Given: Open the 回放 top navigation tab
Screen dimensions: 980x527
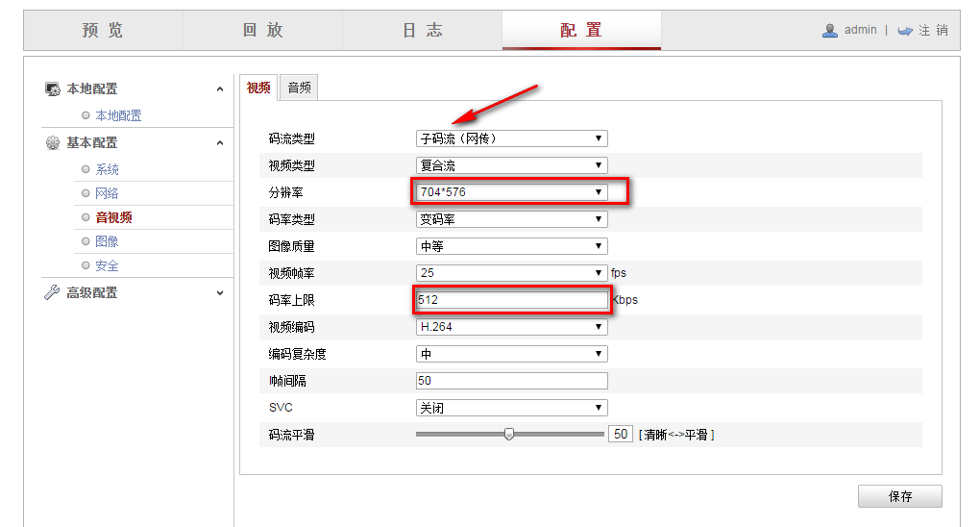Looking at the screenshot, I should coord(262,31).
